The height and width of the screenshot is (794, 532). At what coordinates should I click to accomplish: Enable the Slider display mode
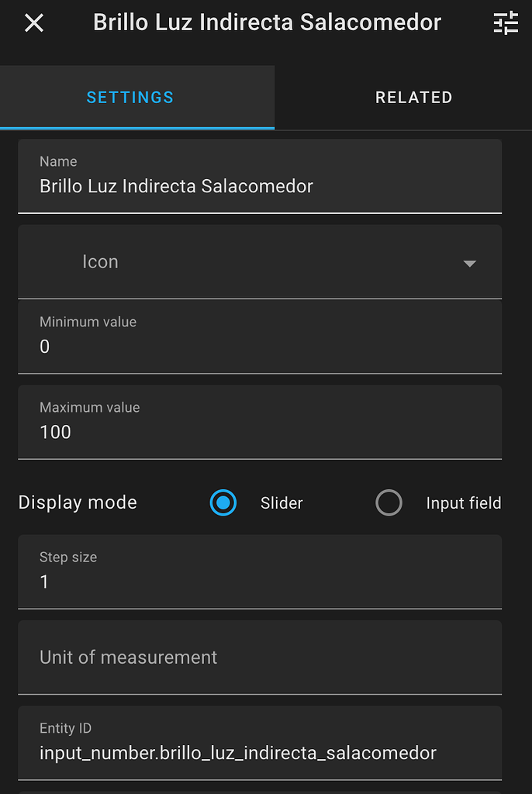[223, 502]
